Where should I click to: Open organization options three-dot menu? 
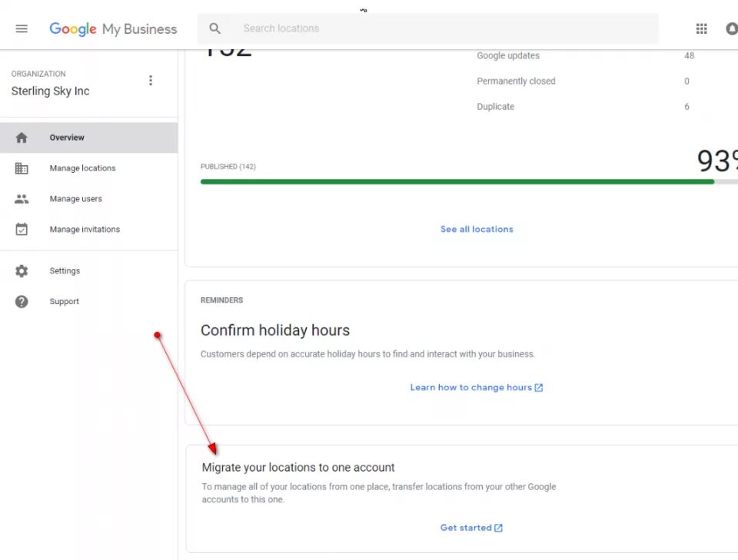click(151, 81)
